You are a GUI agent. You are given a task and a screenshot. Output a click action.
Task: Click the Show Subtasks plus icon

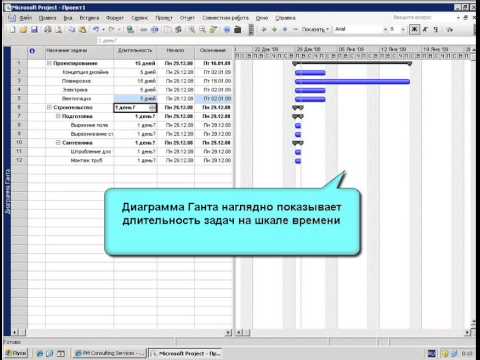[x=285, y=29]
